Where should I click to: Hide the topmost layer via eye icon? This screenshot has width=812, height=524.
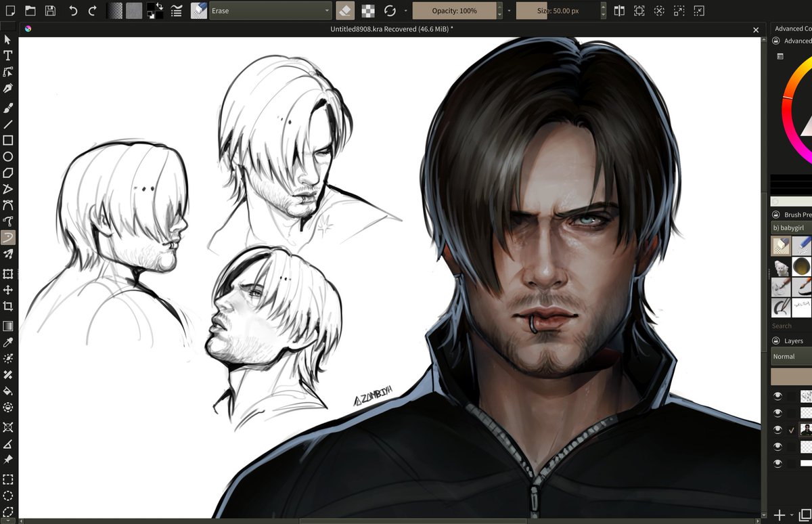pyautogui.click(x=777, y=395)
